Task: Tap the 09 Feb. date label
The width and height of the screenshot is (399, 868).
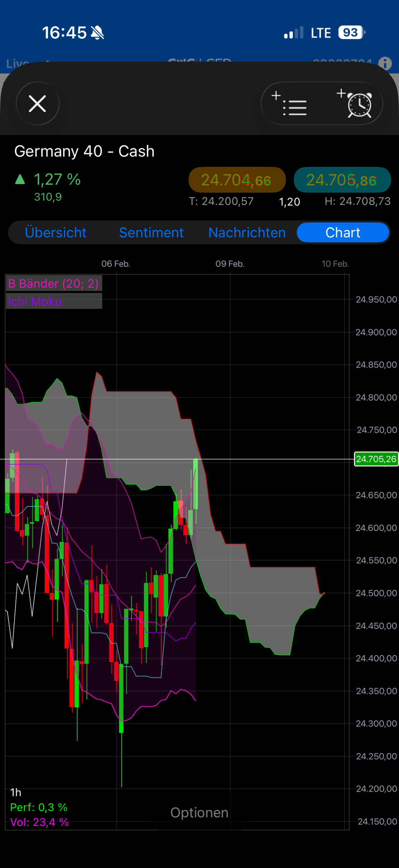Action: [230, 264]
